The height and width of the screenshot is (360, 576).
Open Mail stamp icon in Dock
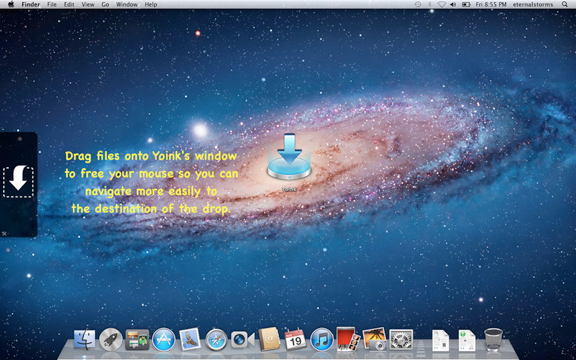coord(190,339)
